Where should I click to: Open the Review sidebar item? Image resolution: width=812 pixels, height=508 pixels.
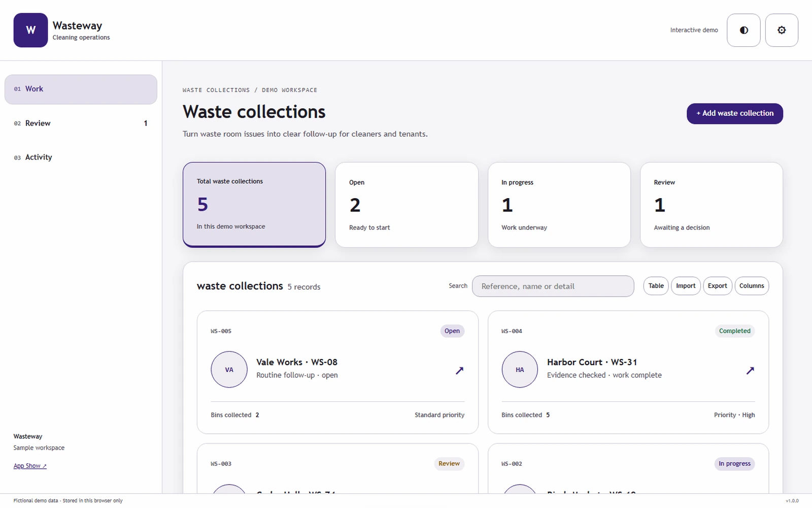tap(81, 123)
